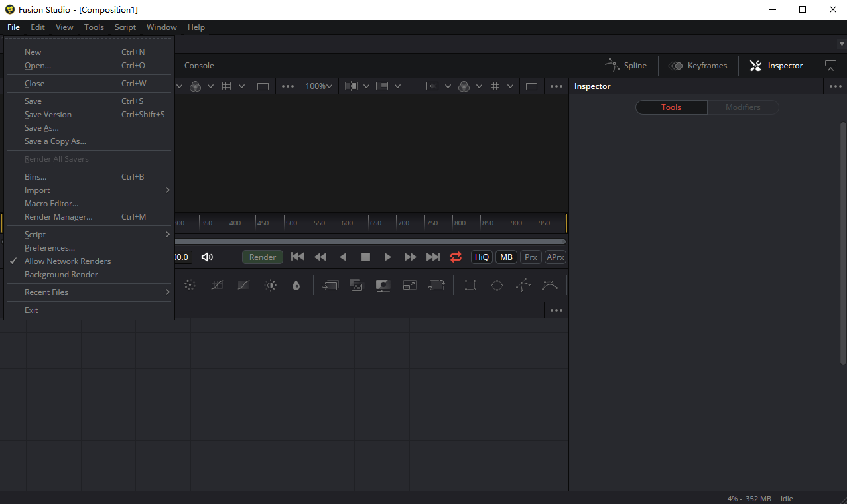This screenshot has width=847, height=504.
Task: Add a Transform node from toolbar
Action: [x=436, y=285]
